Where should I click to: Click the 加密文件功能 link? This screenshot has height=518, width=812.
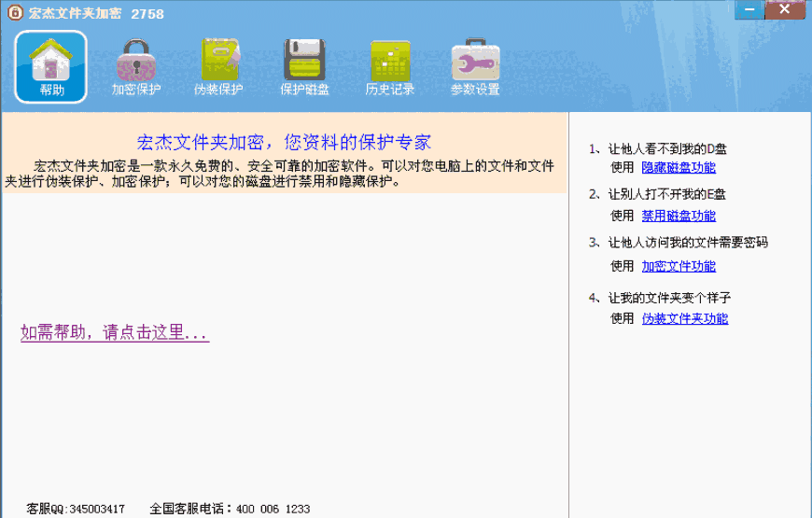(679, 267)
